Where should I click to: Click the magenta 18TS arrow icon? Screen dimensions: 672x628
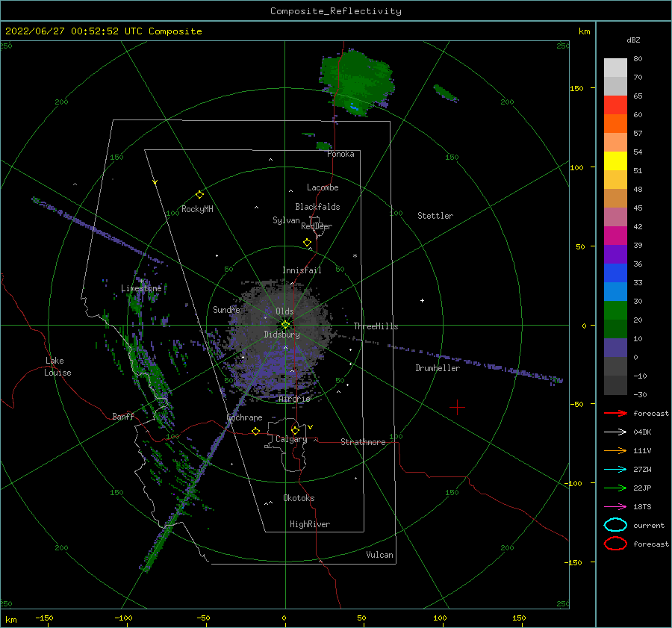(x=615, y=507)
